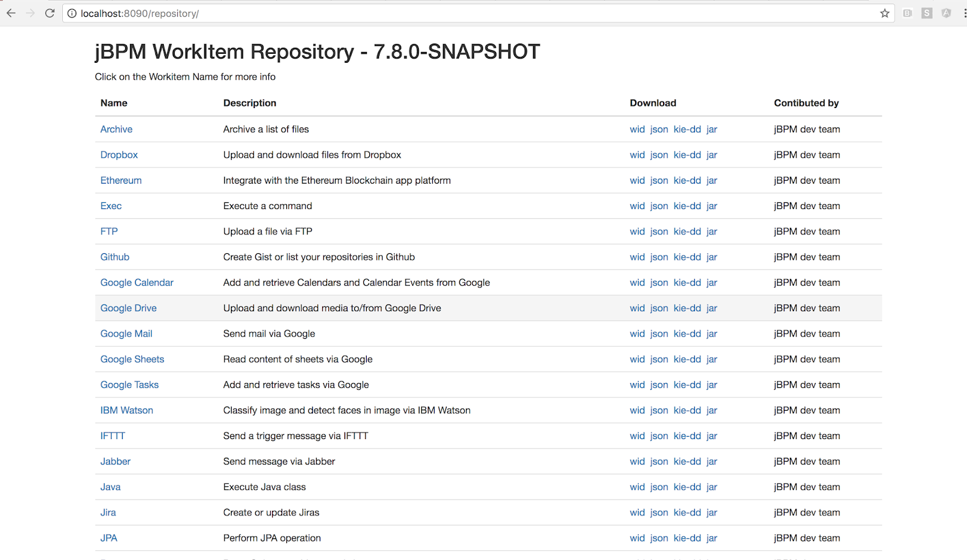Screen dimensions: 967x560
Task: Click the A extension icon
Action: [x=945, y=13]
